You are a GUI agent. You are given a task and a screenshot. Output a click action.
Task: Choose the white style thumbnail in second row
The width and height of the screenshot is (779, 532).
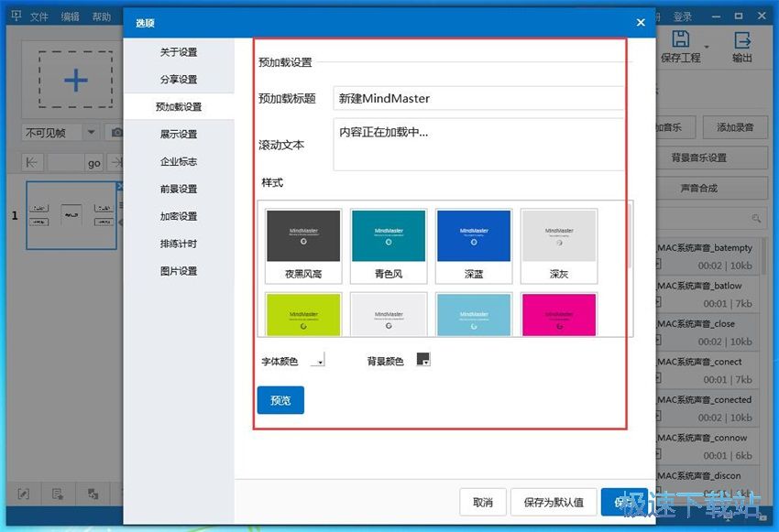tap(389, 315)
